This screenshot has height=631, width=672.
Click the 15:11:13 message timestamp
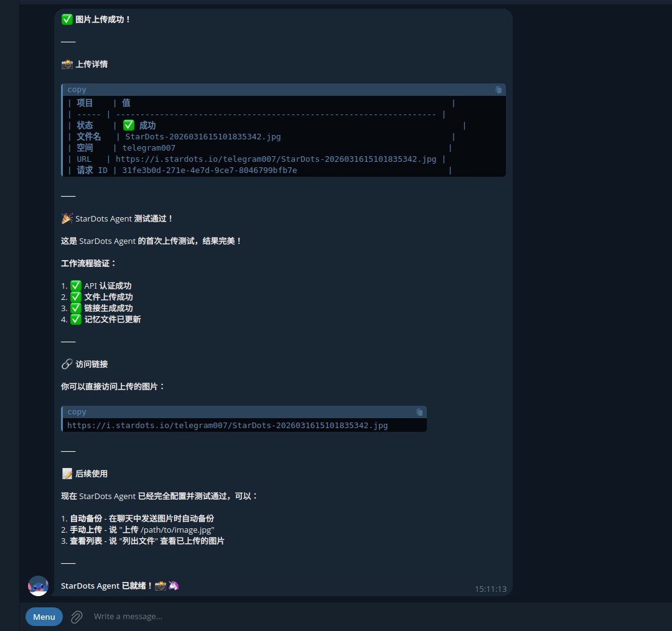tap(490, 589)
